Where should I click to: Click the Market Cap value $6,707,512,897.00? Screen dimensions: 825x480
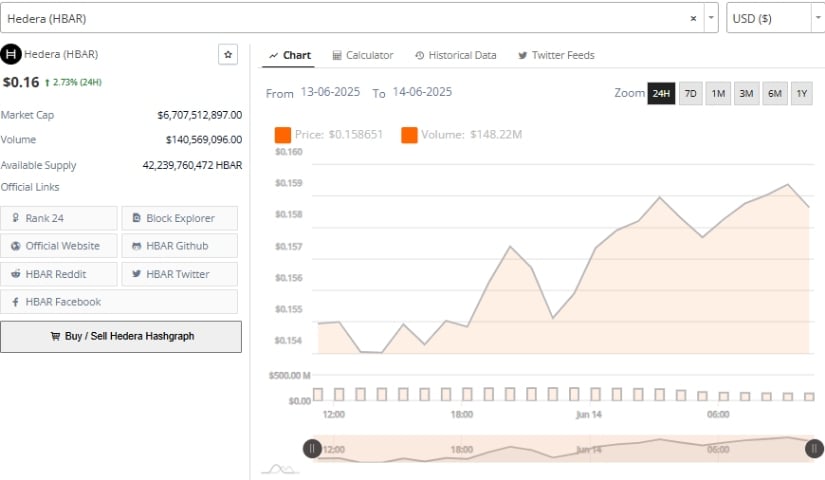pyautogui.click(x=200, y=115)
